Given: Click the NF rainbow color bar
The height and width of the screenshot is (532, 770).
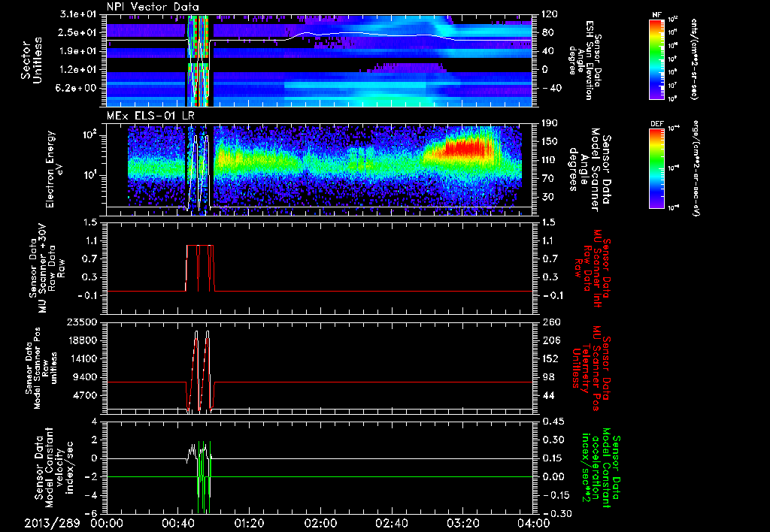Looking at the screenshot, I should (656, 59).
